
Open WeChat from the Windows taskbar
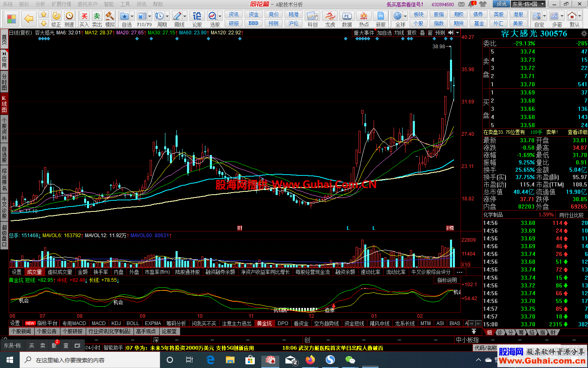(350, 360)
